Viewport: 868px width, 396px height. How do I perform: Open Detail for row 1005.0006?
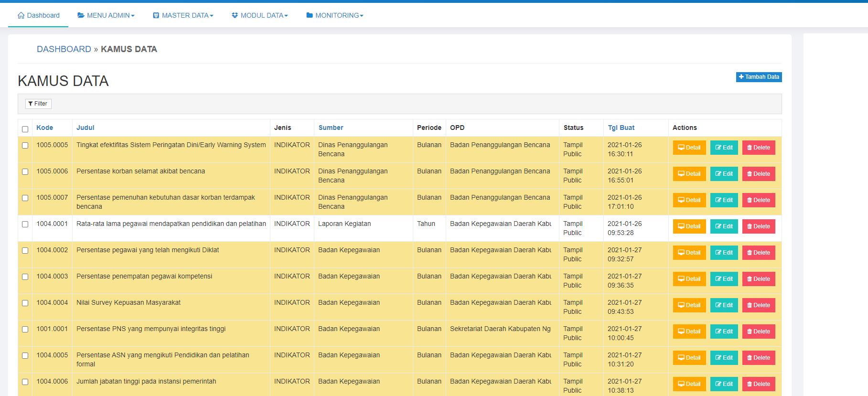(x=689, y=174)
